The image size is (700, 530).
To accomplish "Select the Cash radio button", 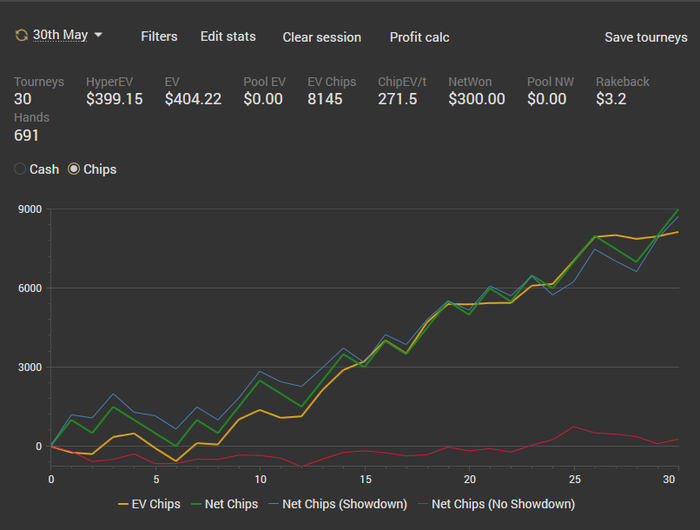I will (x=20, y=169).
